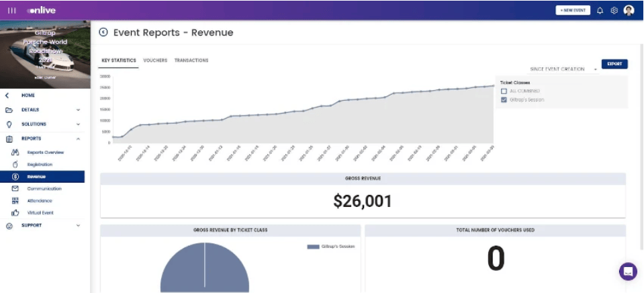Switch to the Vouchers tab
This screenshot has height=293, width=644.
click(x=155, y=60)
